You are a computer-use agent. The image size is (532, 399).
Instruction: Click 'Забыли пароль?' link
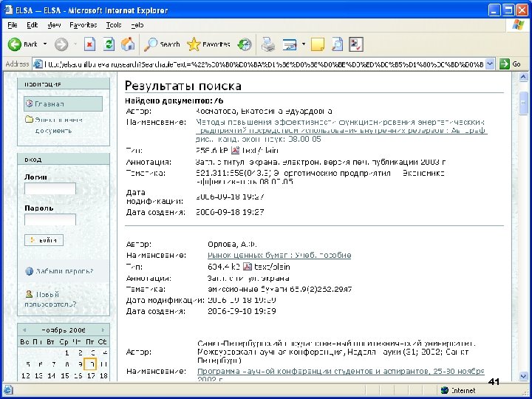click(64, 271)
